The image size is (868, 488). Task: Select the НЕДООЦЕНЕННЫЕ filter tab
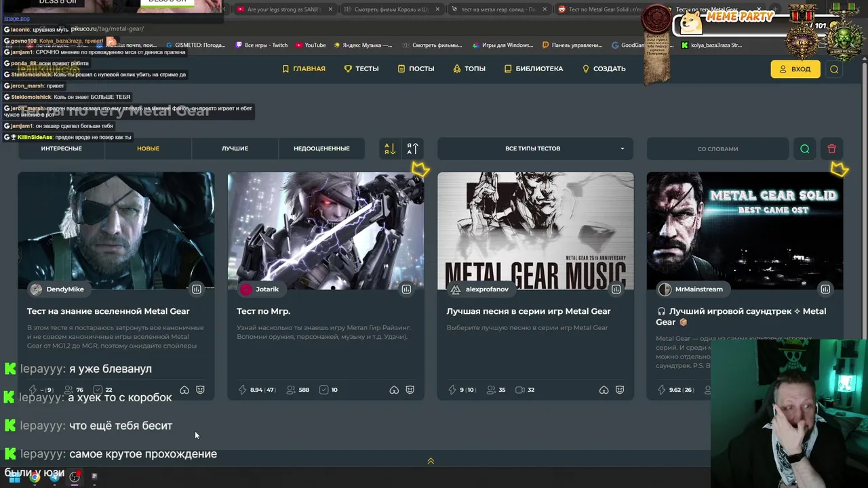(321, 148)
